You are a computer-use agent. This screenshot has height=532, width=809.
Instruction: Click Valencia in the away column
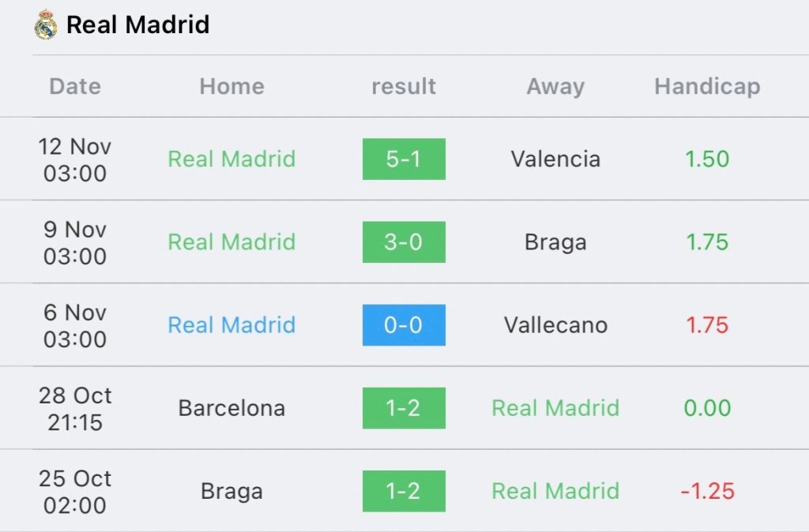555,159
